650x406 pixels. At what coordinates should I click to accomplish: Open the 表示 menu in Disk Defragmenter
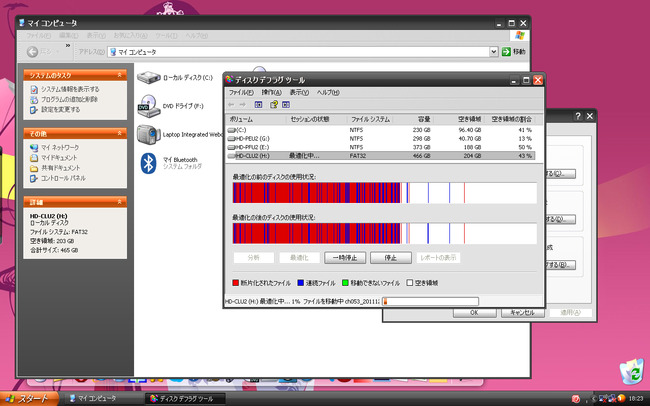(299, 92)
